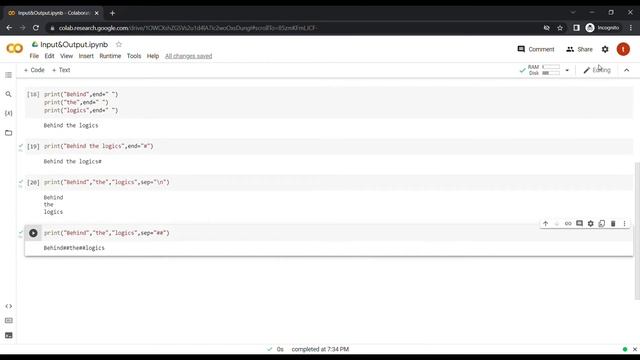640x360 pixels.
Task: Open the Runtime menu
Action: (110, 56)
